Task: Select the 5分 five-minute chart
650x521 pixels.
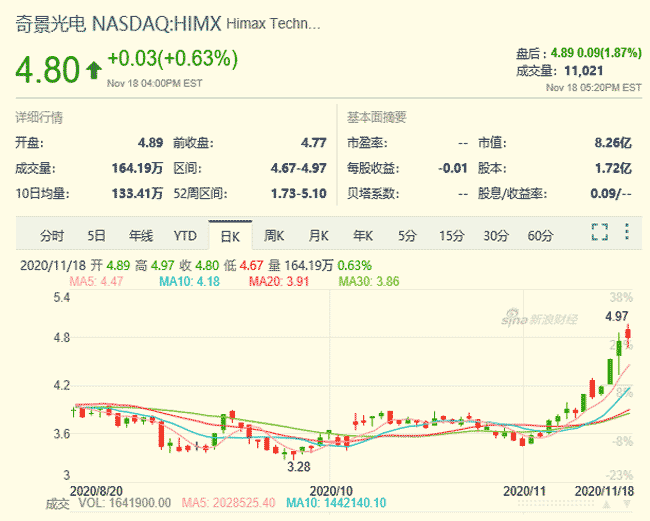Action: pyautogui.click(x=407, y=236)
